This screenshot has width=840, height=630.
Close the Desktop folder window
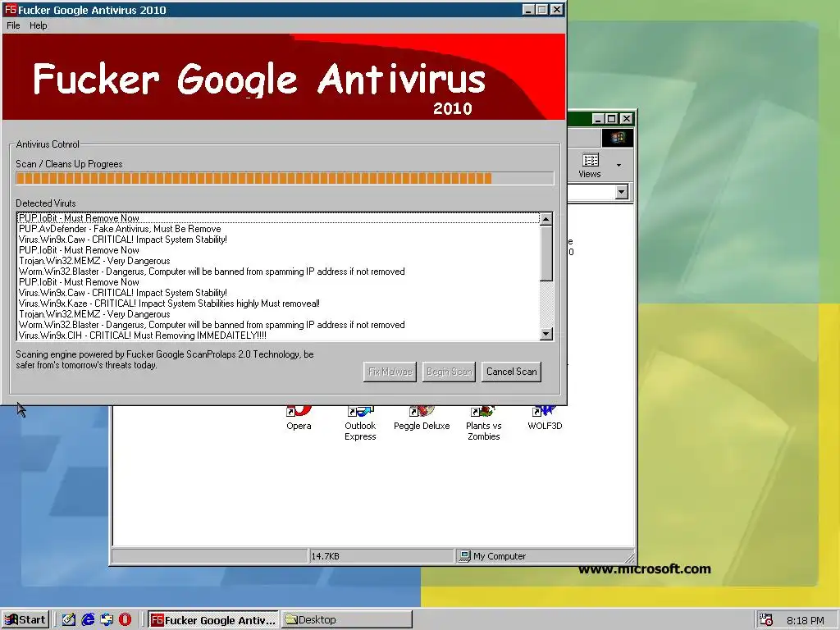click(x=626, y=118)
